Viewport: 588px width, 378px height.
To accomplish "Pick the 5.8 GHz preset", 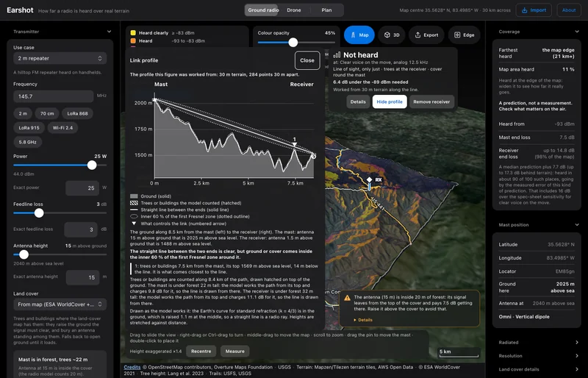I will pyautogui.click(x=27, y=142).
